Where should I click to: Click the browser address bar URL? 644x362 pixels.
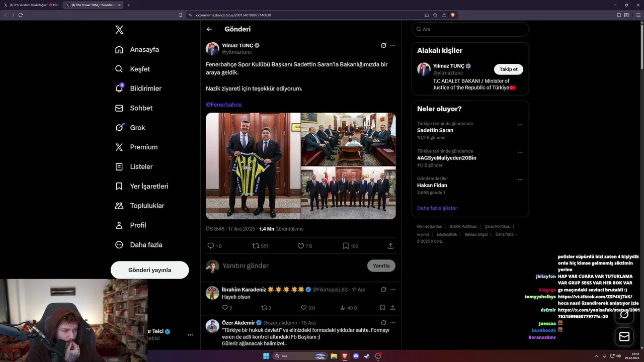[x=233, y=15]
